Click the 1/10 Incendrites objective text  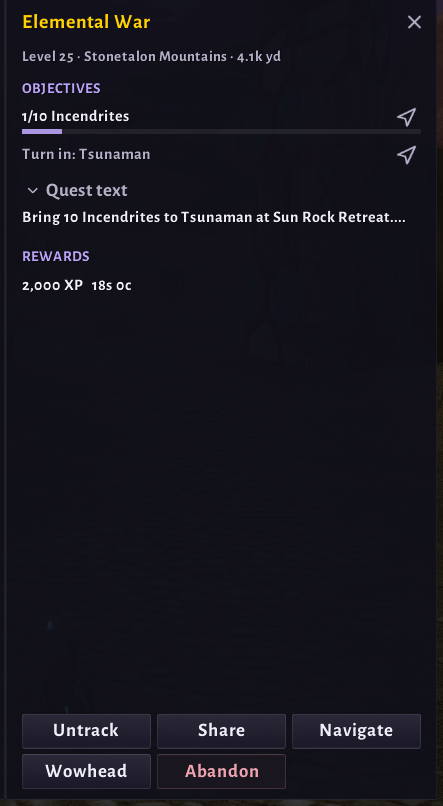click(76, 117)
